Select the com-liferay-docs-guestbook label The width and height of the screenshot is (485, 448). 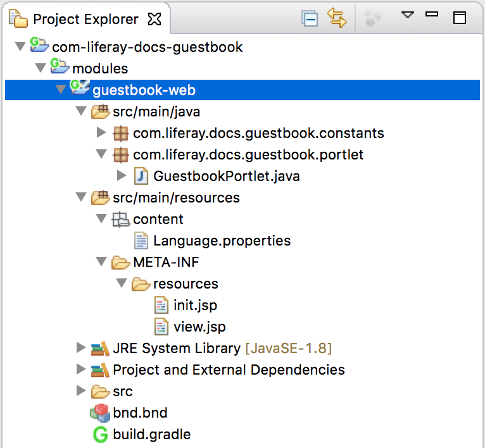pyautogui.click(x=148, y=47)
